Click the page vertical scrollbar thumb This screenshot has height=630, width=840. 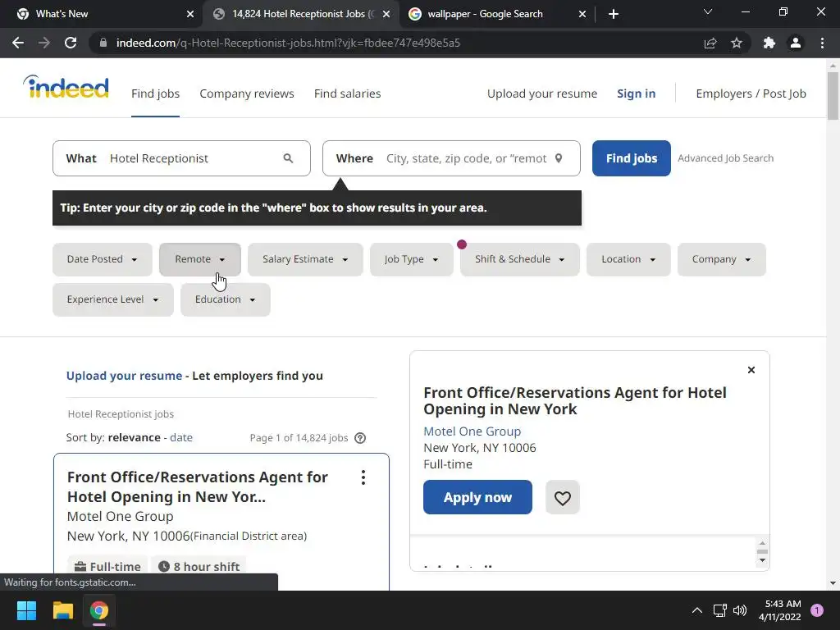coord(833,97)
